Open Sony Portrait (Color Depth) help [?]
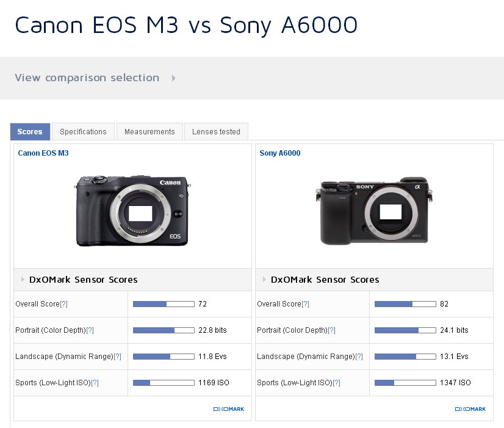 (331, 330)
